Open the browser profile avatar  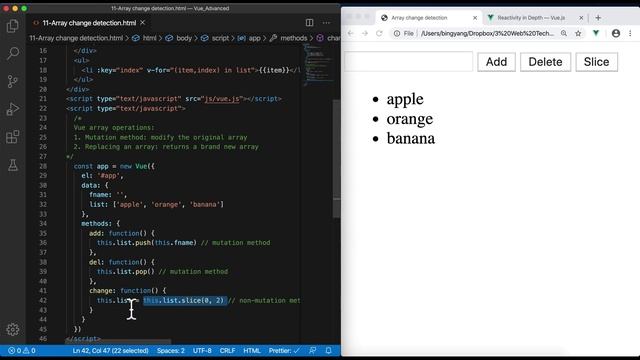click(x=616, y=33)
